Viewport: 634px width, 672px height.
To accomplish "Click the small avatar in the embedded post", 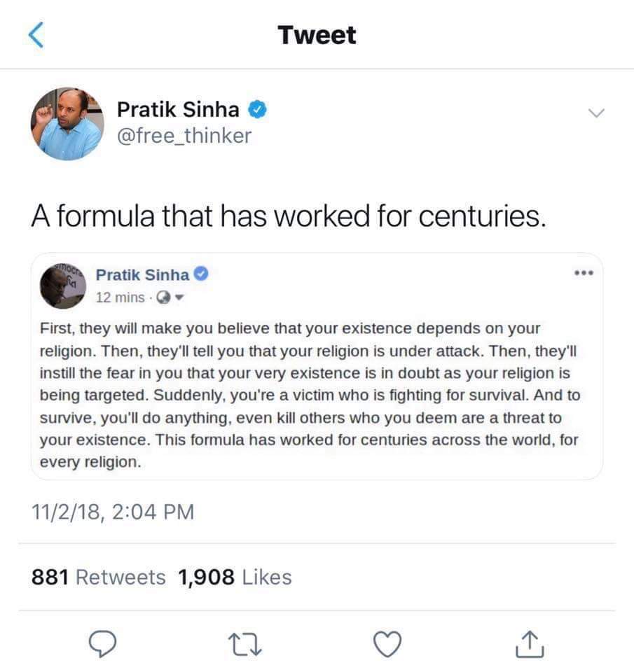I will pyautogui.click(x=62, y=286).
